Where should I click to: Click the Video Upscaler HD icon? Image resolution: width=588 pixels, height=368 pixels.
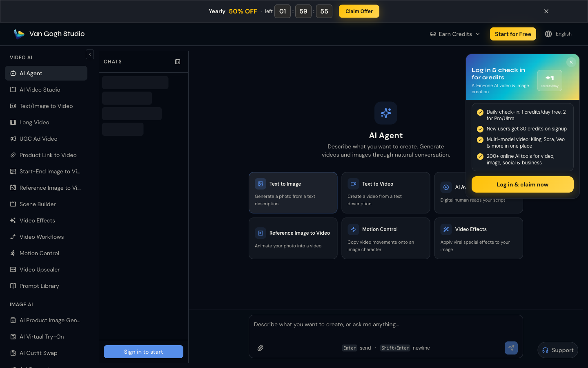[13, 269]
